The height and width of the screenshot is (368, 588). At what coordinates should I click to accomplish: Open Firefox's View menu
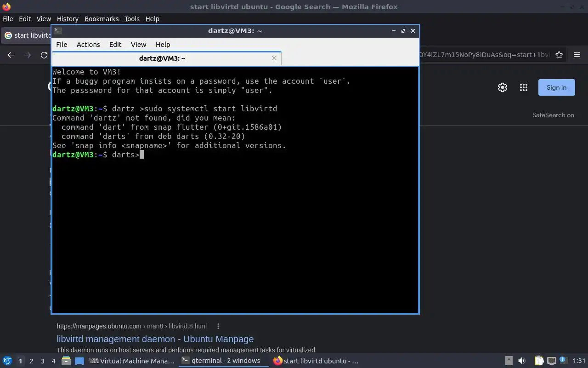tap(44, 19)
